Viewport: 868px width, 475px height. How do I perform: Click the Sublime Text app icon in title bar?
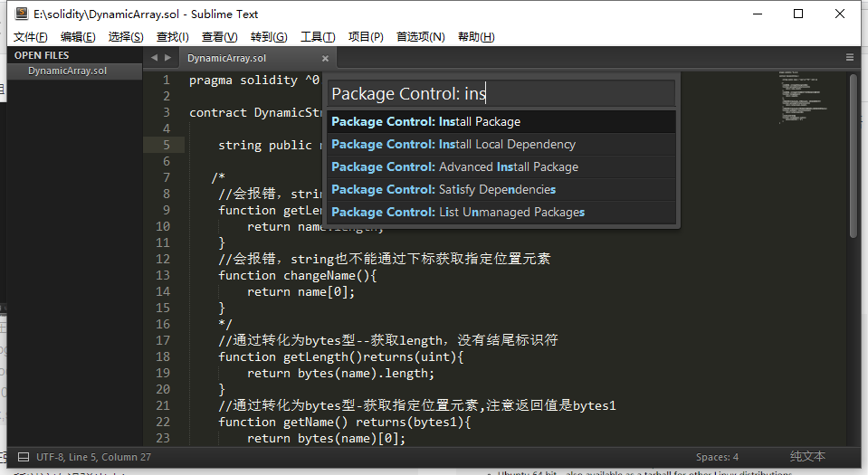(x=22, y=14)
